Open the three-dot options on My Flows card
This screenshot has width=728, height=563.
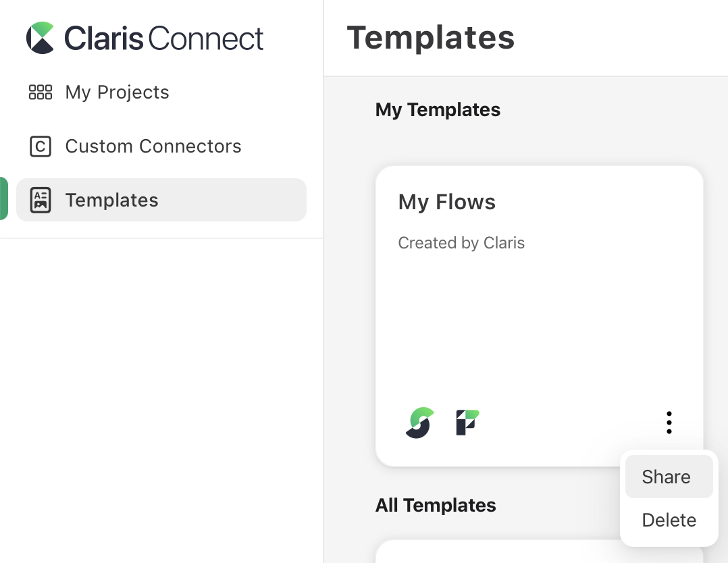pyautogui.click(x=669, y=422)
